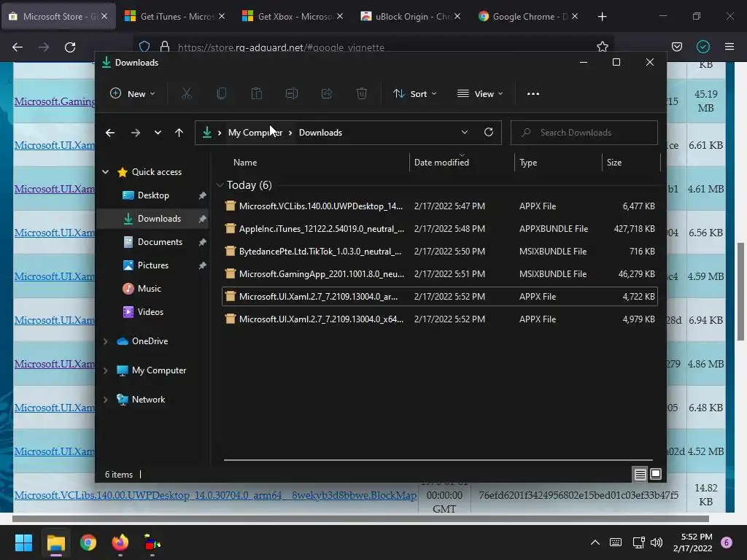Switch to Firefox on the taskbar
Screen dimensions: 747x560
pyautogui.click(x=120, y=542)
